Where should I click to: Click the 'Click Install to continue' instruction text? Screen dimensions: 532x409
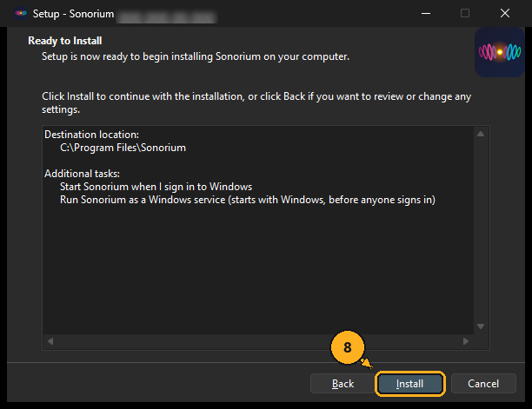[x=256, y=102]
